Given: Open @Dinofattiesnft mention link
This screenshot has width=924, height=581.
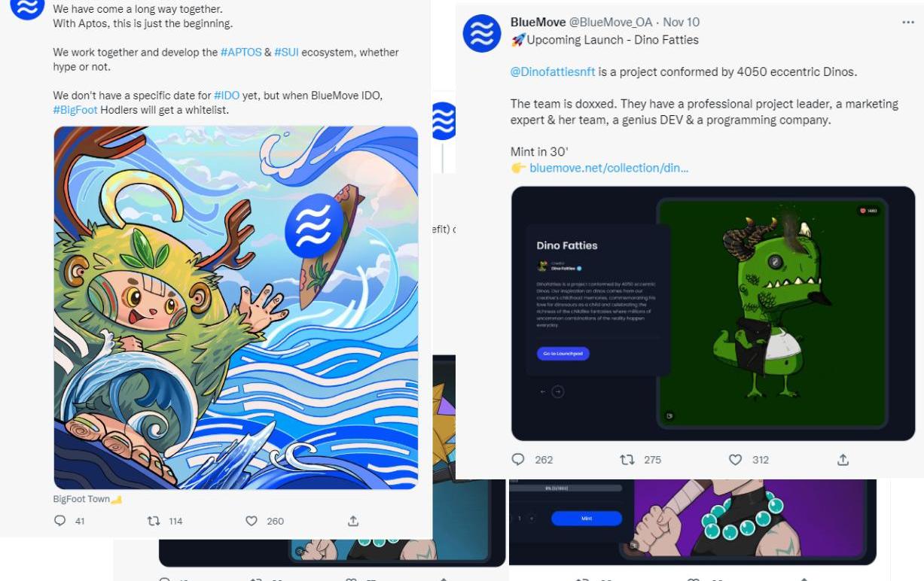Looking at the screenshot, I should pyautogui.click(x=553, y=72).
